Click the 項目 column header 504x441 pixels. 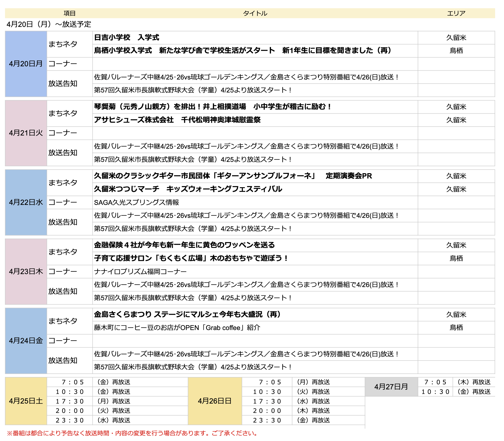[69, 13]
